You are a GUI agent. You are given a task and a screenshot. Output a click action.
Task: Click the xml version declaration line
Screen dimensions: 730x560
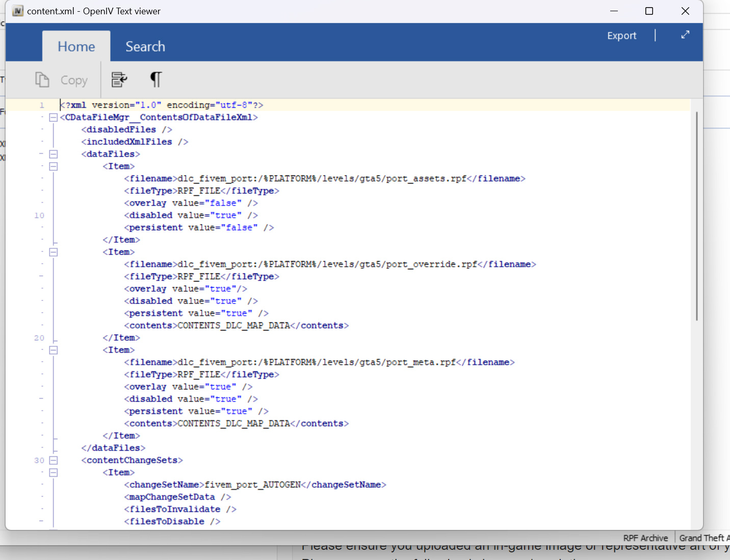pos(162,105)
